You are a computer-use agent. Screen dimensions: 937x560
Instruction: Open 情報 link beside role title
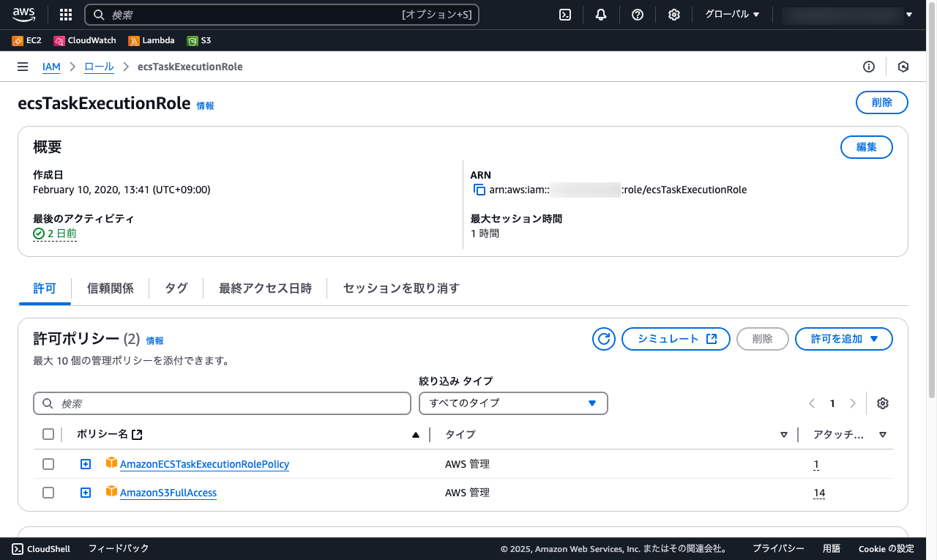click(205, 106)
